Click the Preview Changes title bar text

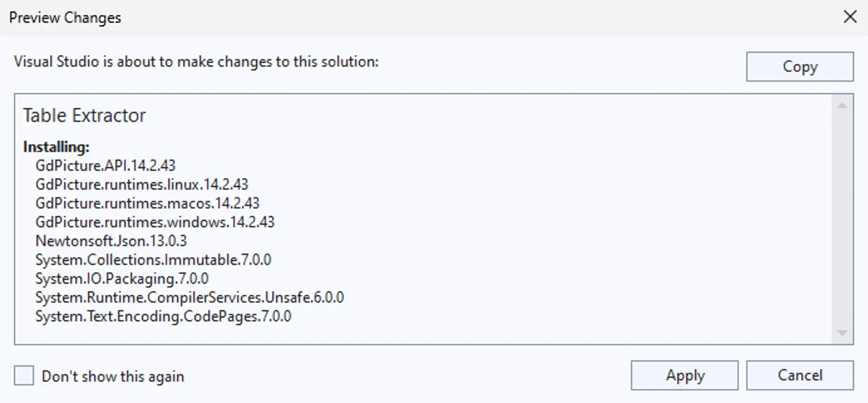coord(65,18)
